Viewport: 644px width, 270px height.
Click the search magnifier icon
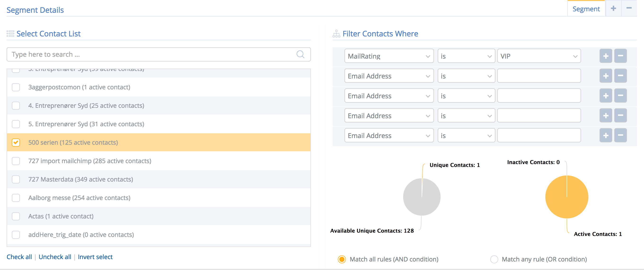click(300, 54)
